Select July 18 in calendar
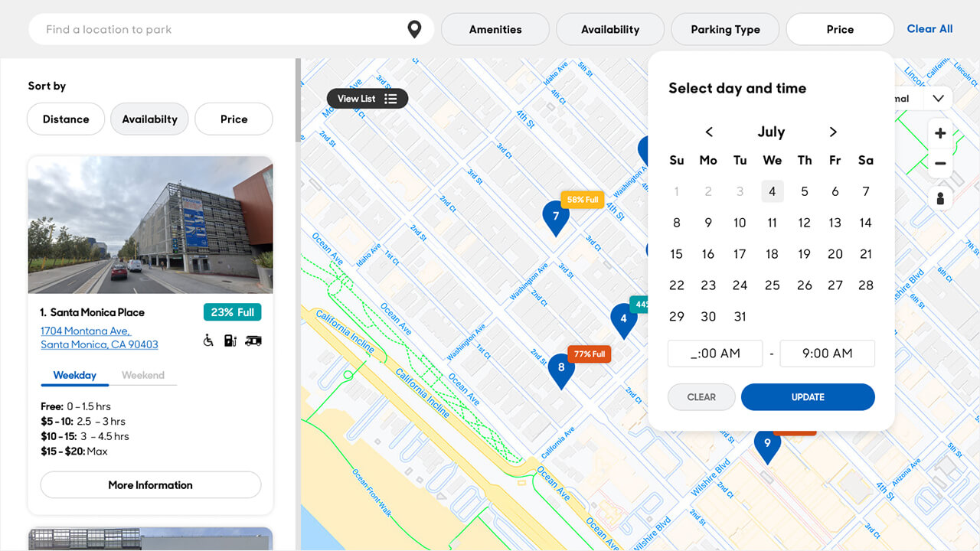 772,254
